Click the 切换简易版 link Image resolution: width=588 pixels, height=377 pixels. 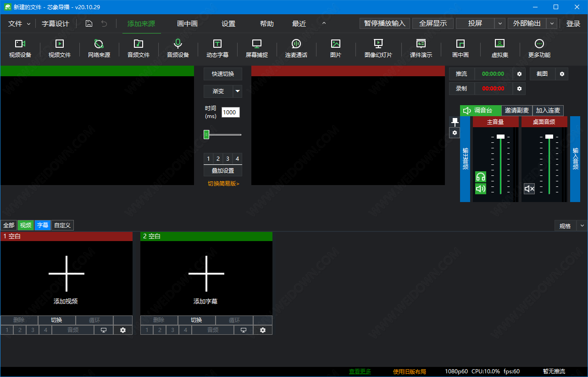(x=223, y=184)
